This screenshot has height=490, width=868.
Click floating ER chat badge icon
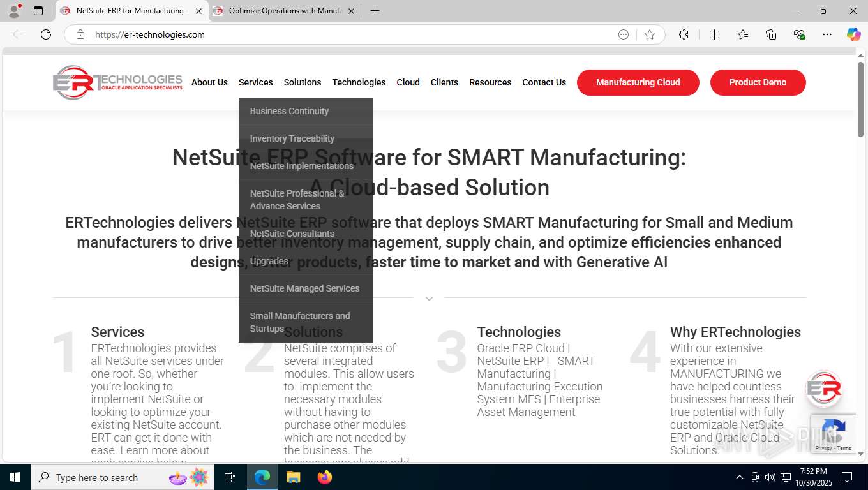point(824,389)
